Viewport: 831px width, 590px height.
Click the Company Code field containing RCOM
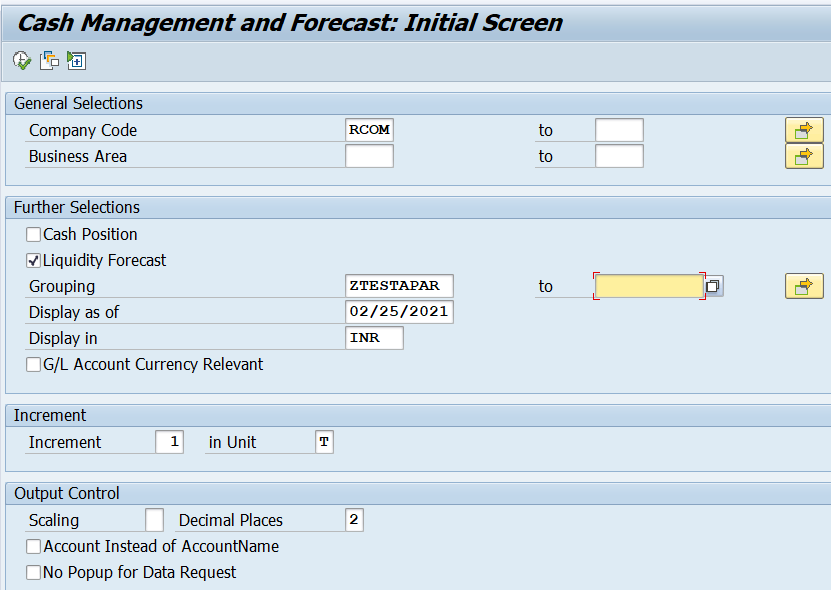369,130
